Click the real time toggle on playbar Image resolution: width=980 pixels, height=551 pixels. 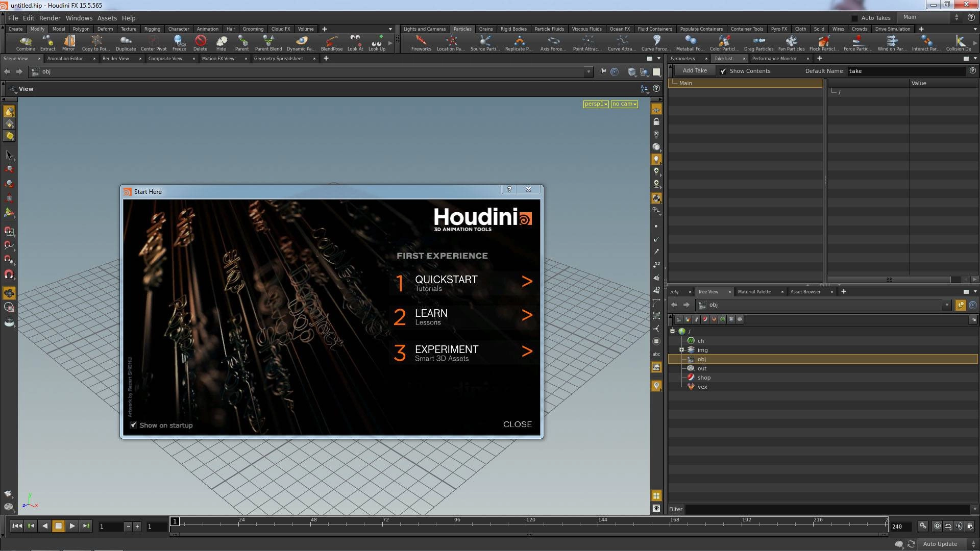point(937,526)
